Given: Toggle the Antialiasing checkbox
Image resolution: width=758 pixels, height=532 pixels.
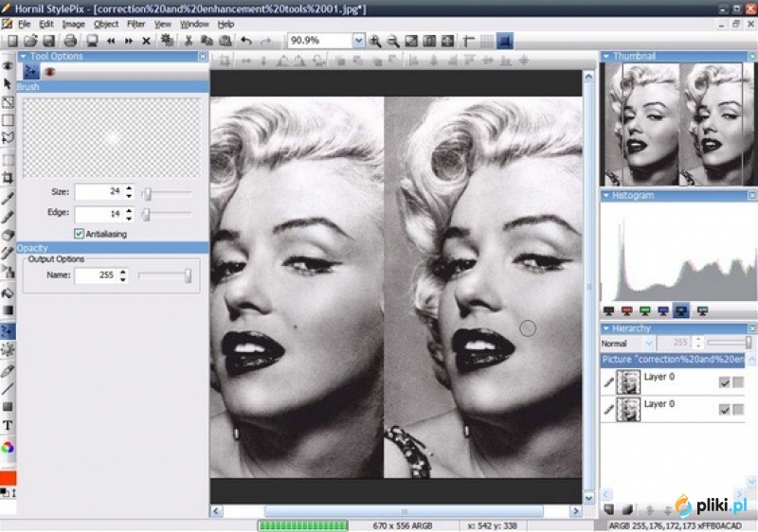Looking at the screenshot, I should pos(79,234).
